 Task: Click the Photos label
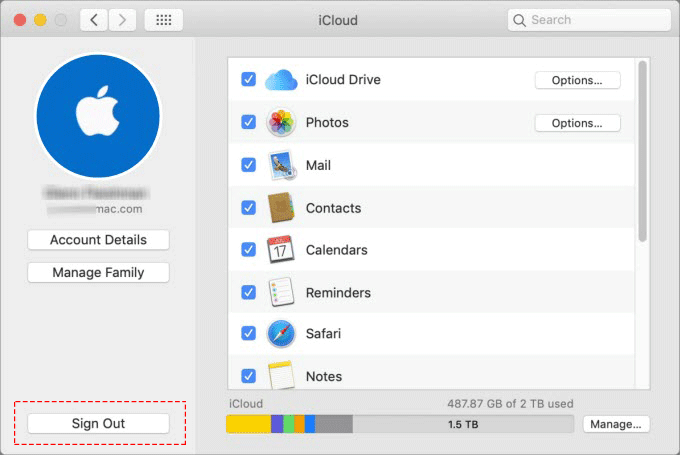(x=327, y=122)
